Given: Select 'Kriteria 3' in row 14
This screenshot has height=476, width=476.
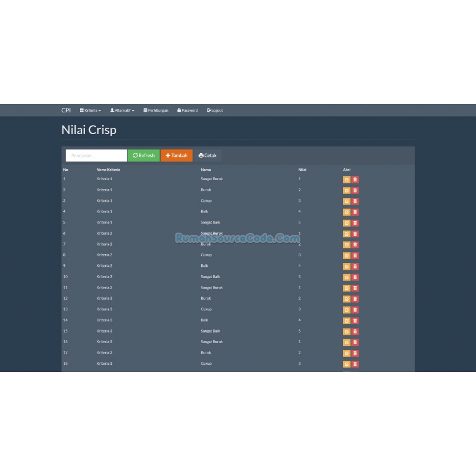Looking at the screenshot, I should (x=105, y=320).
